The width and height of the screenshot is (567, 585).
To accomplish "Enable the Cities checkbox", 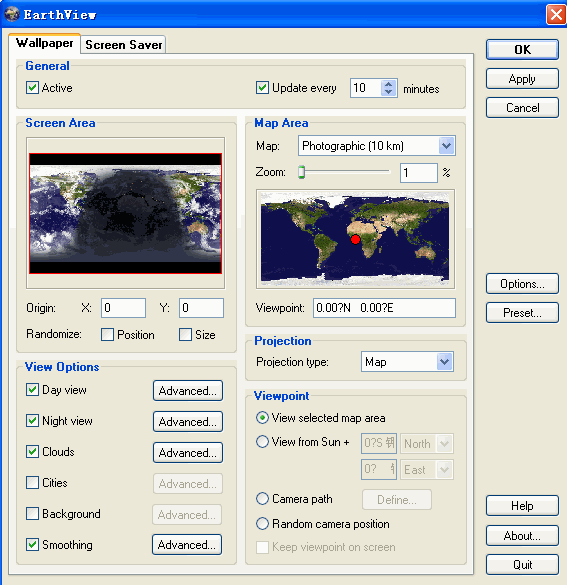I will (x=32, y=482).
